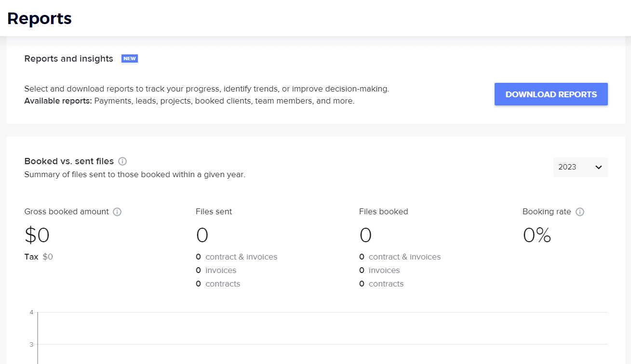This screenshot has width=631, height=364.
Task: Click the Booked vs. sent files info icon
Action: coord(122,161)
